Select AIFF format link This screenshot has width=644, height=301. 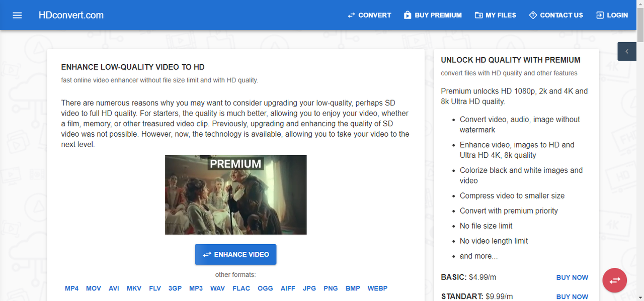[x=288, y=288]
